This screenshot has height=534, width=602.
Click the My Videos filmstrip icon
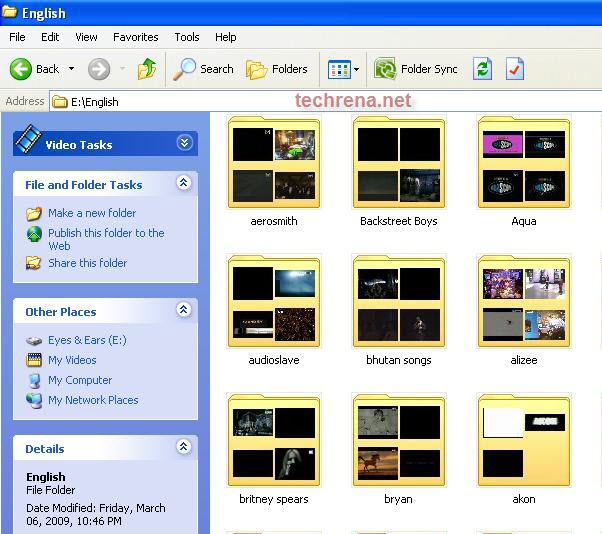coord(34,360)
